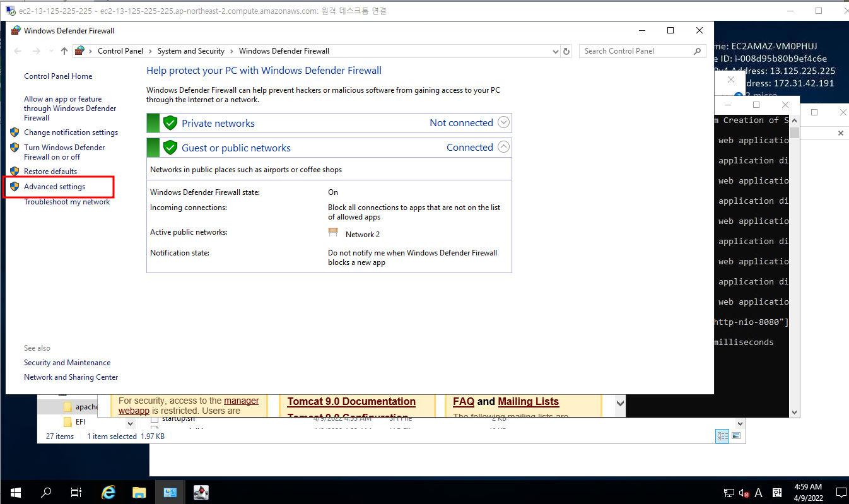The width and height of the screenshot is (849, 504).
Task: Open the Mailing Lists link on Tomcat page
Action: 528,402
